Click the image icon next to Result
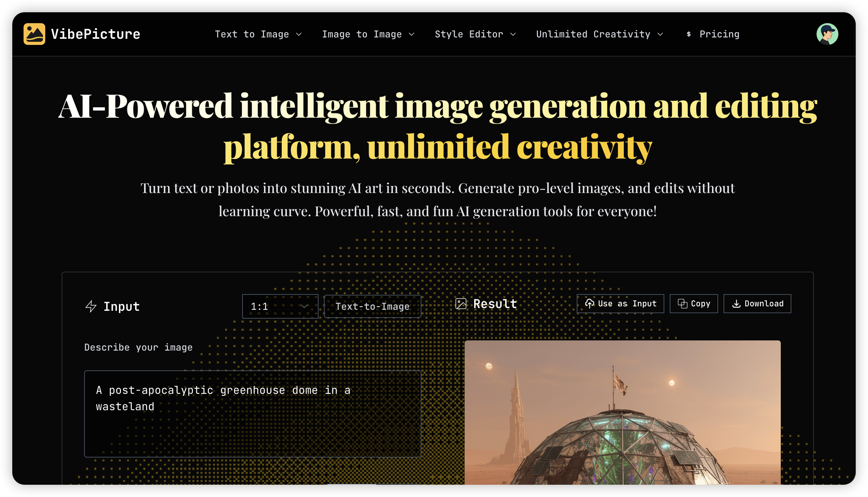This screenshot has height=497, width=868. pos(461,303)
